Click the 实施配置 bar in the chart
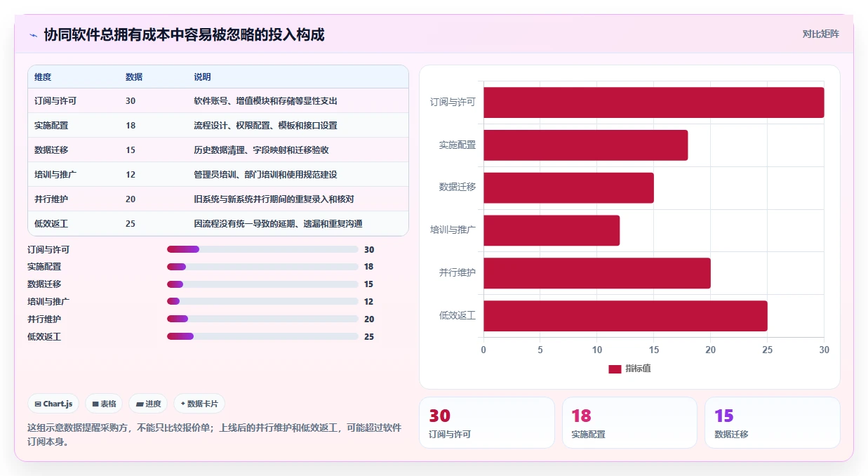The height and width of the screenshot is (476, 868). click(x=585, y=145)
